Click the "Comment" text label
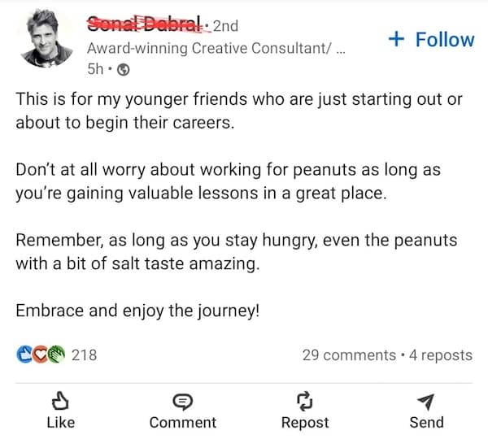The image size is (488, 448). pyautogui.click(x=182, y=422)
